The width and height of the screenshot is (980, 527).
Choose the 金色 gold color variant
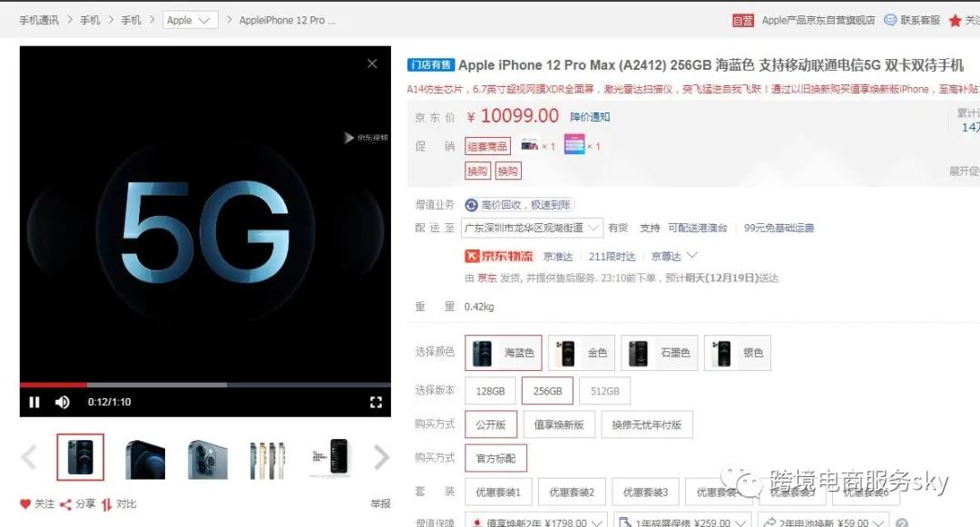[x=581, y=353]
